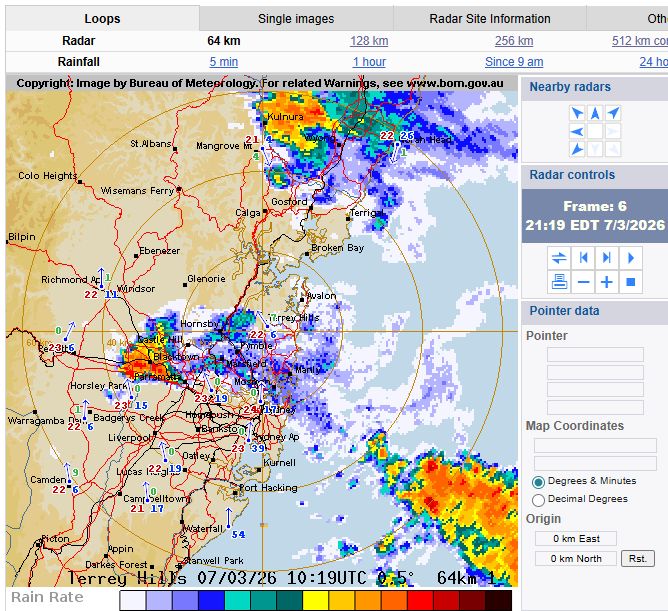Image resolution: width=668 pixels, height=611 pixels.
Task: Step back to the previous radar frame
Action: pyautogui.click(x=583, y=258)
